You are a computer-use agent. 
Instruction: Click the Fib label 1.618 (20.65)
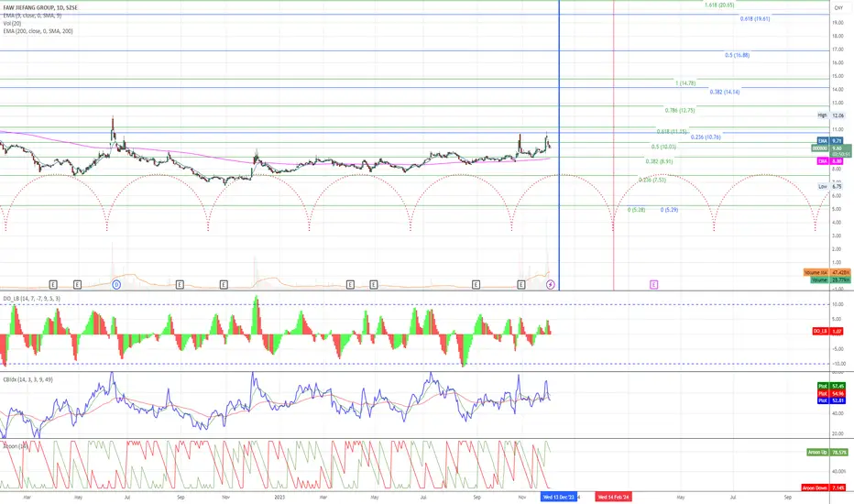tap(719, 5)
